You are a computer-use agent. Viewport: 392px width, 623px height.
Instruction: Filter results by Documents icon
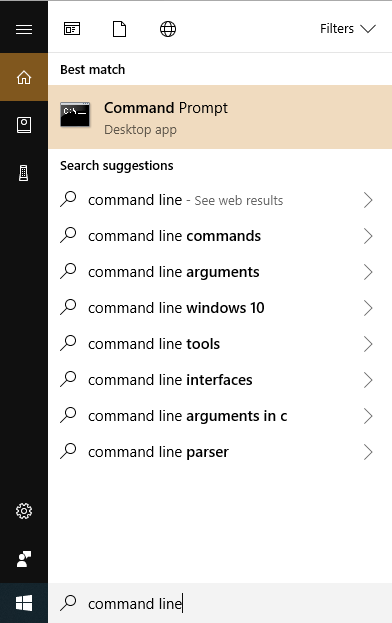click(120, 29)
